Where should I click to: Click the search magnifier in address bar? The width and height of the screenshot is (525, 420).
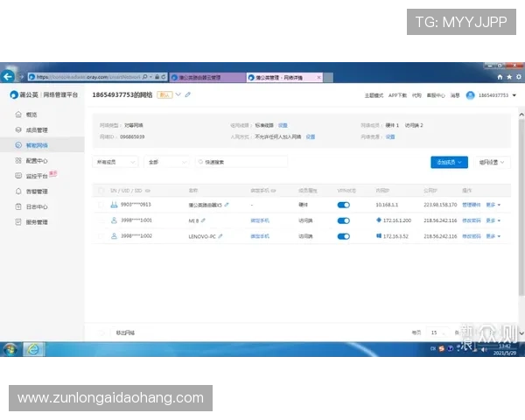(144, 77)
